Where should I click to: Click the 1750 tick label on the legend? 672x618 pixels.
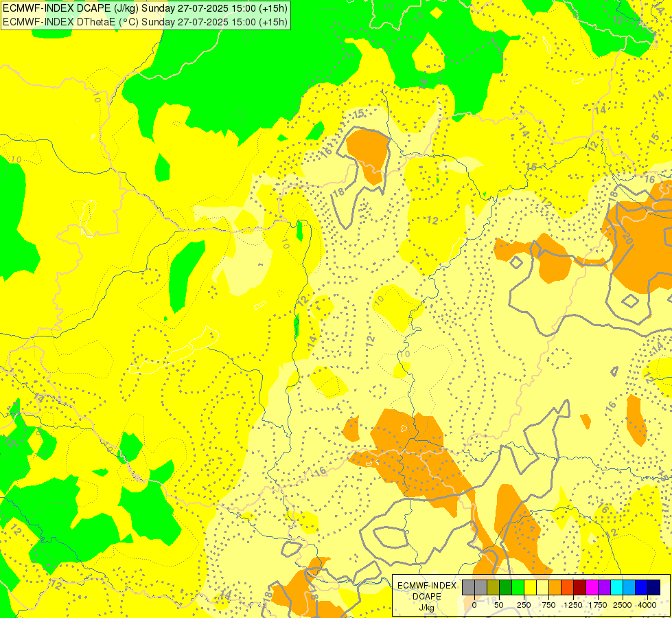click(x=598, y=605)
